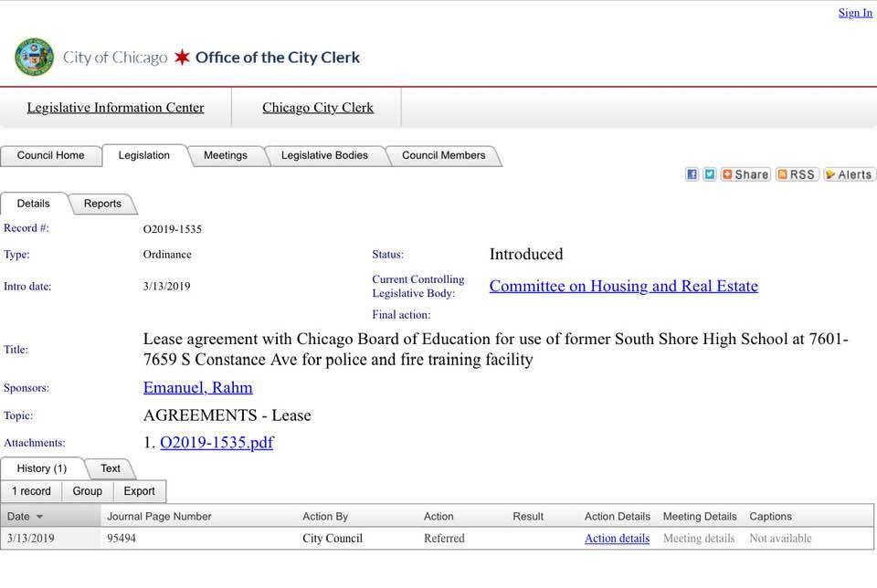Click the Export button
Screen dimensions: 877x588
pos(139,491)
